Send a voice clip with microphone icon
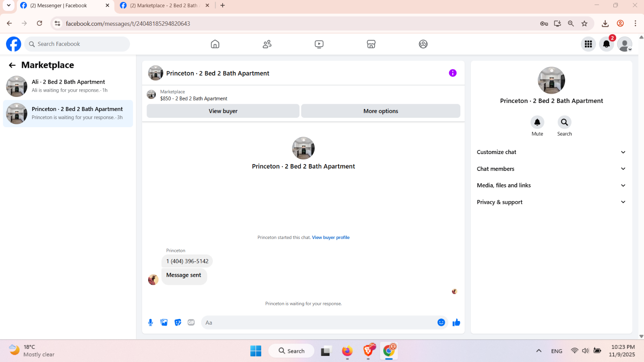 [151, 323]
